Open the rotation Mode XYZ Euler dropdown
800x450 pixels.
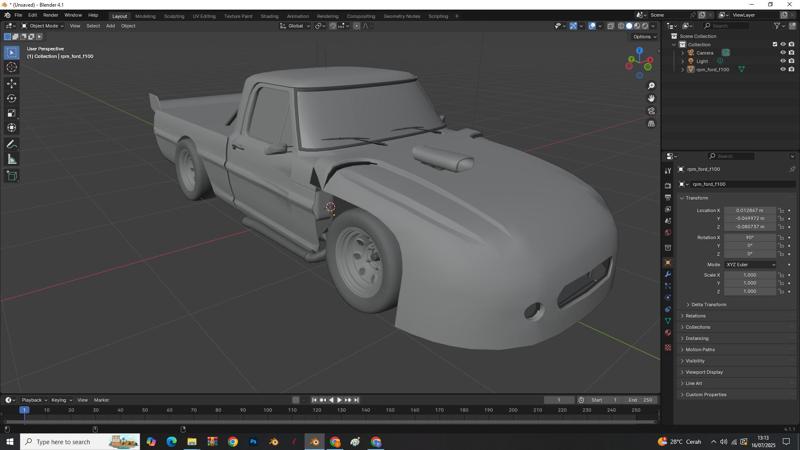[749, 264]
